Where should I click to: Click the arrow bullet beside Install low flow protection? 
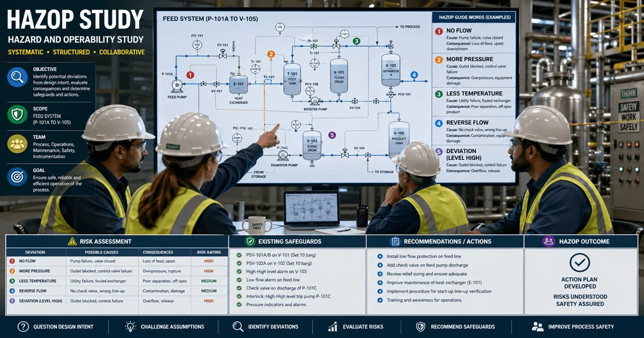380,256
